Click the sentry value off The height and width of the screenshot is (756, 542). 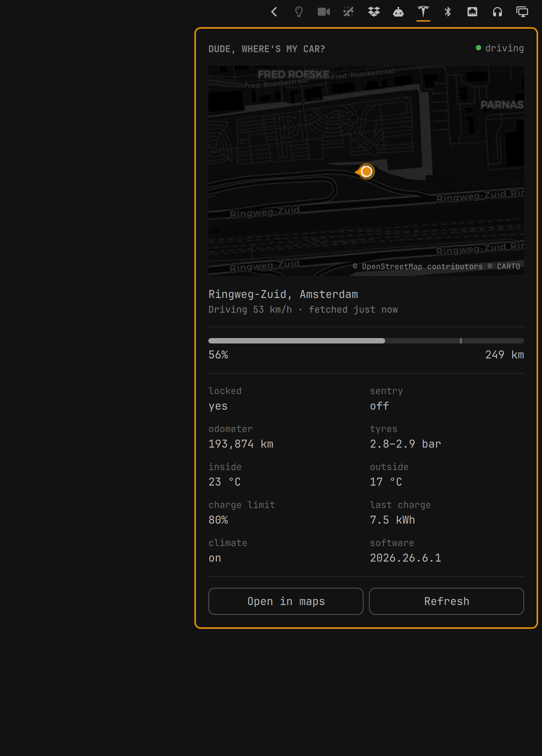[379, 406]
